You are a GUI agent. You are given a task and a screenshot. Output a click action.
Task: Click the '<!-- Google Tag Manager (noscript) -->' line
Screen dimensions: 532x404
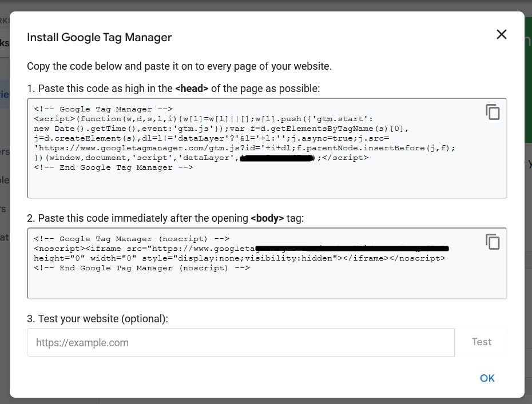tap(132, 239)
